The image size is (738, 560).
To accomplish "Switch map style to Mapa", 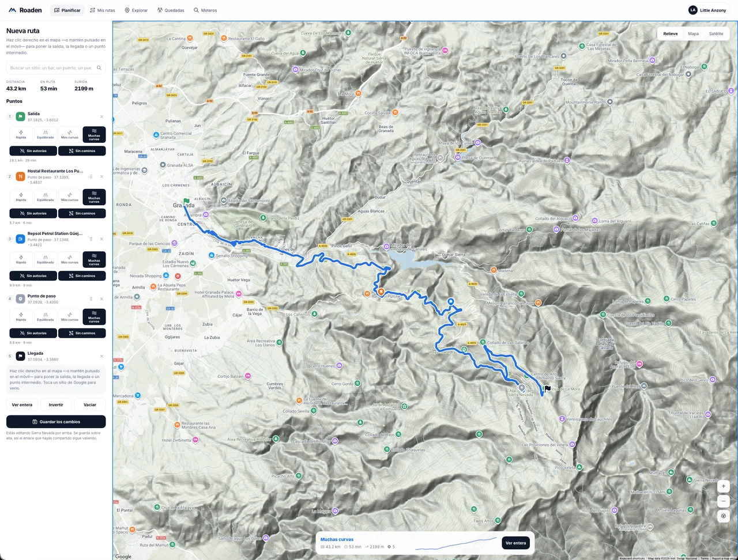I will coord(693,33).
